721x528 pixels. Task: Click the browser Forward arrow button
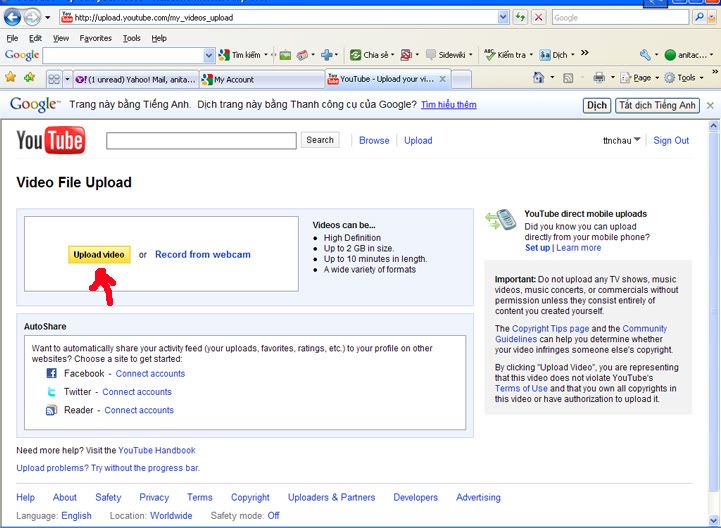pos(32,18)
